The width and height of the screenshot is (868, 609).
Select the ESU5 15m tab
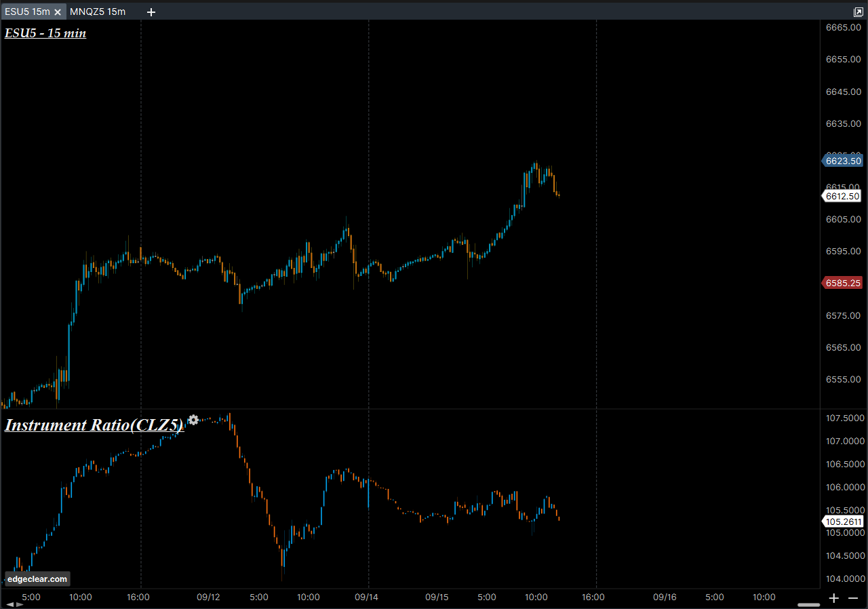(27, 12)
